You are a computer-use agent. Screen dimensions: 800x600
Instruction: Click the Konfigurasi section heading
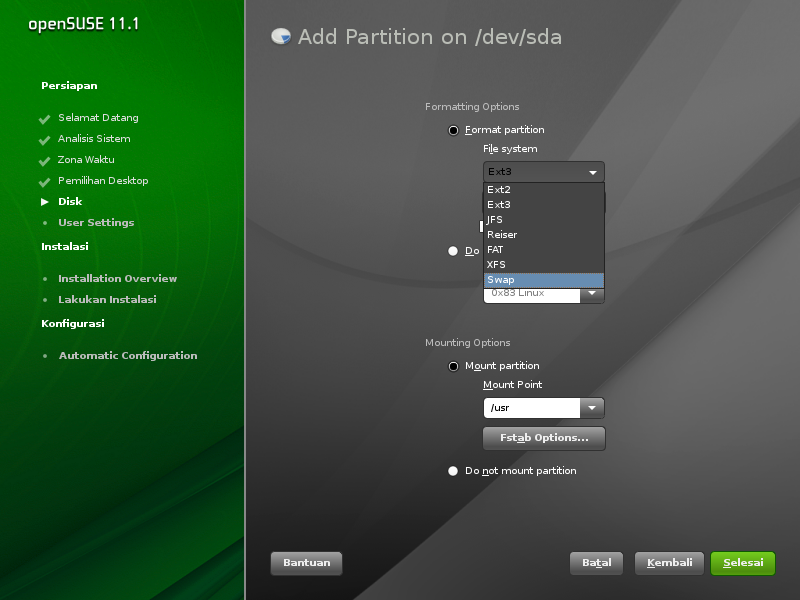coord(73,323)
